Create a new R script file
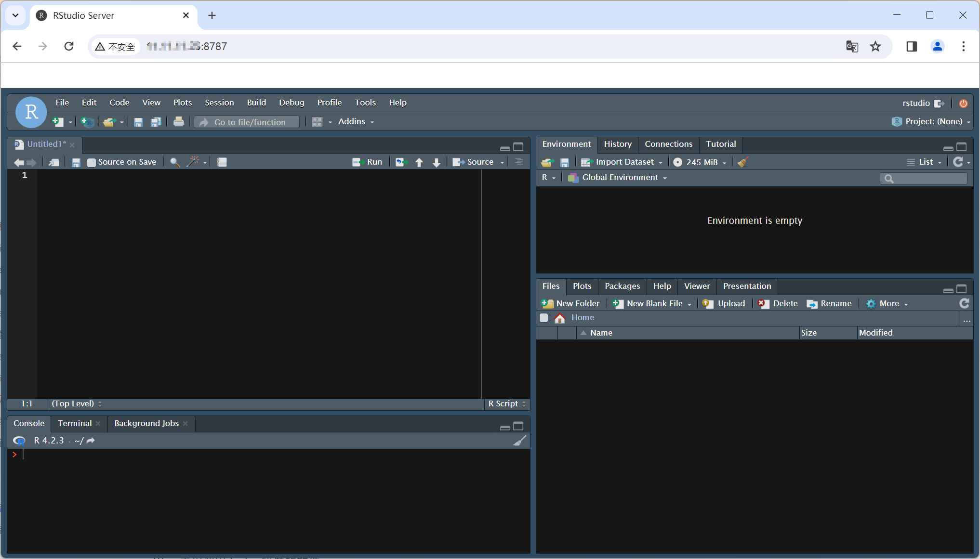The height and width of the screenshot is (559, 980). [x=58, y=122]
